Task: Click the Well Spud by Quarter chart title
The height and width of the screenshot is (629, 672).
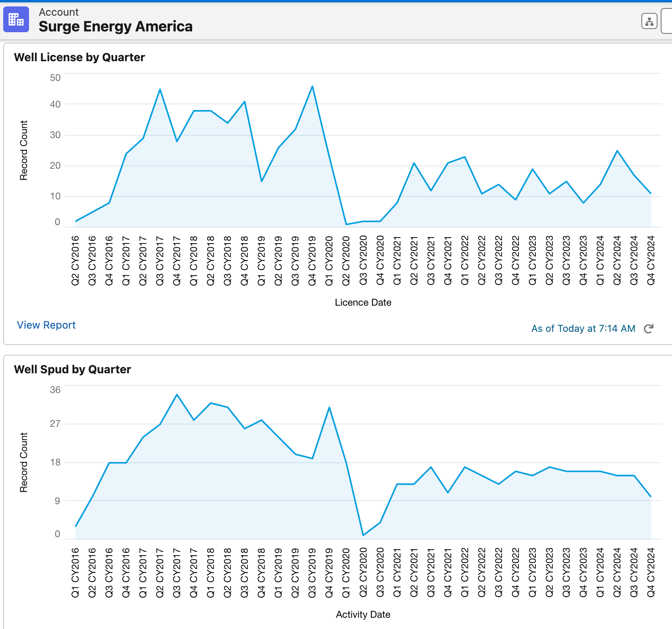Action: [x=73, y=369]
